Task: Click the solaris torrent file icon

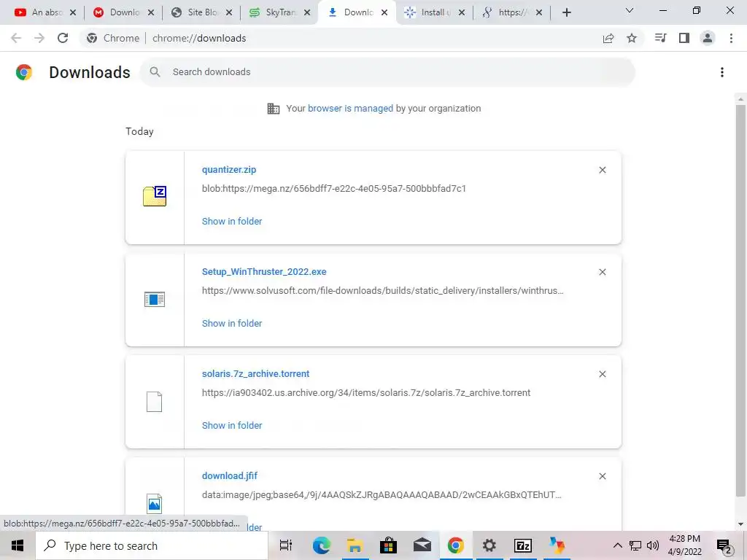Action: click(154, 402)
